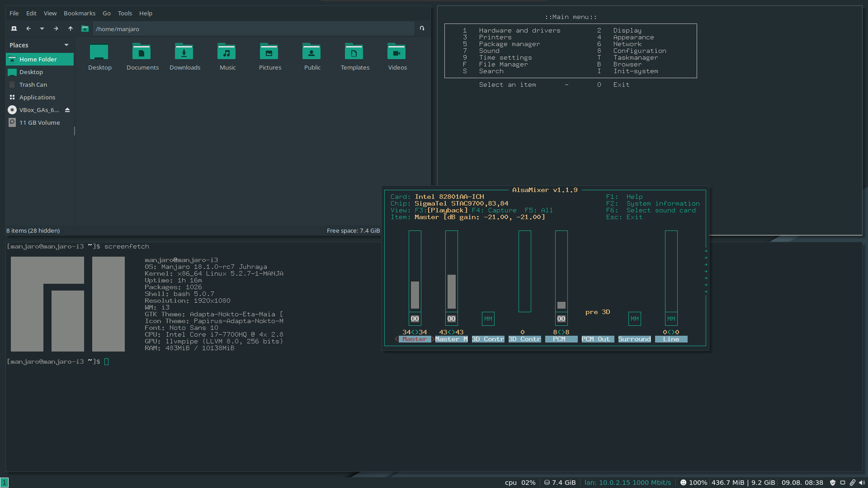Click the up-directory arrow icon
Image resolution: width=868 pixels, height=488 pixels.
pos(71,28)
